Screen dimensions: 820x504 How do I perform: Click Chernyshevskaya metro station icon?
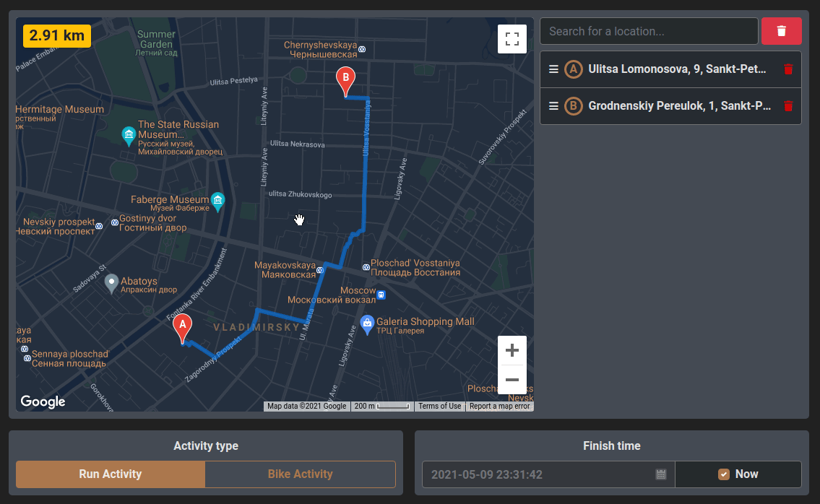pos(362,49)
